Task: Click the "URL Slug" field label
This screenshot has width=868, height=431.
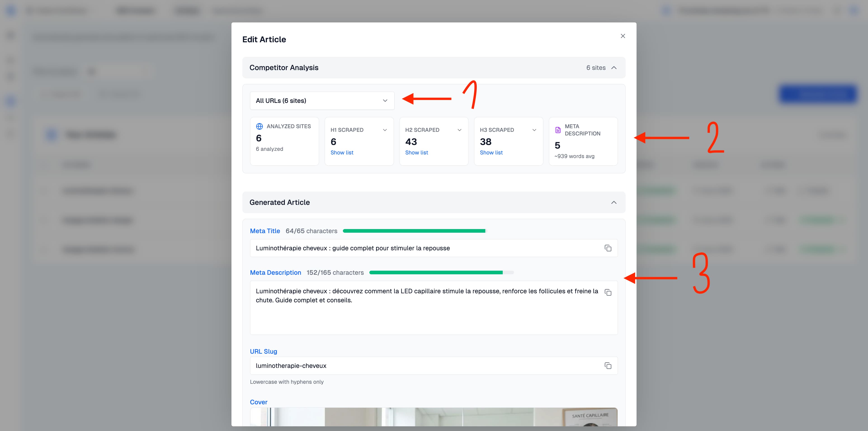Action: [x=264, y=351]
